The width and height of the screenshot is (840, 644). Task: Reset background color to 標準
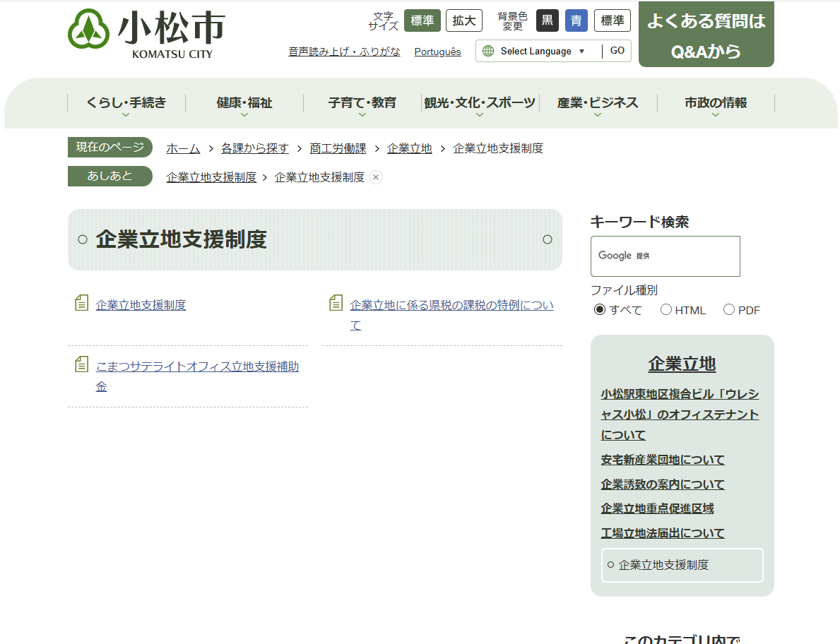pyautogui.click(x=613, y=21)
